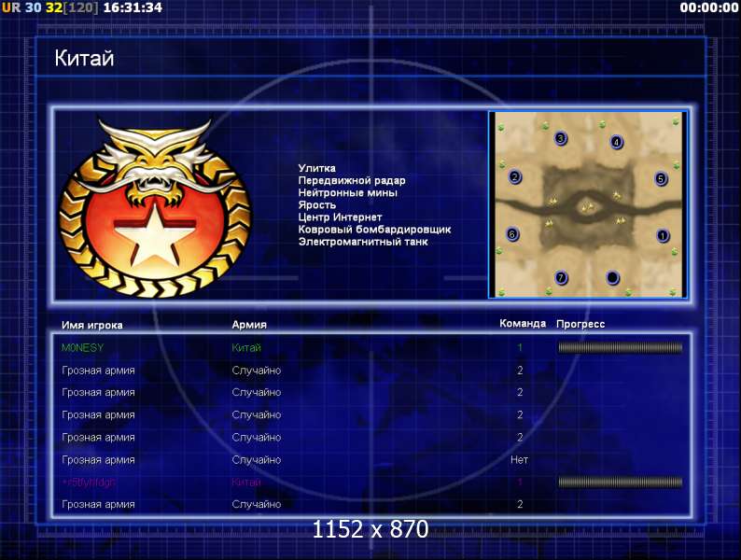This screenshot has height=560, width=741.
Task: Click the China dragon and star emblem
Action: pos(155,208)
